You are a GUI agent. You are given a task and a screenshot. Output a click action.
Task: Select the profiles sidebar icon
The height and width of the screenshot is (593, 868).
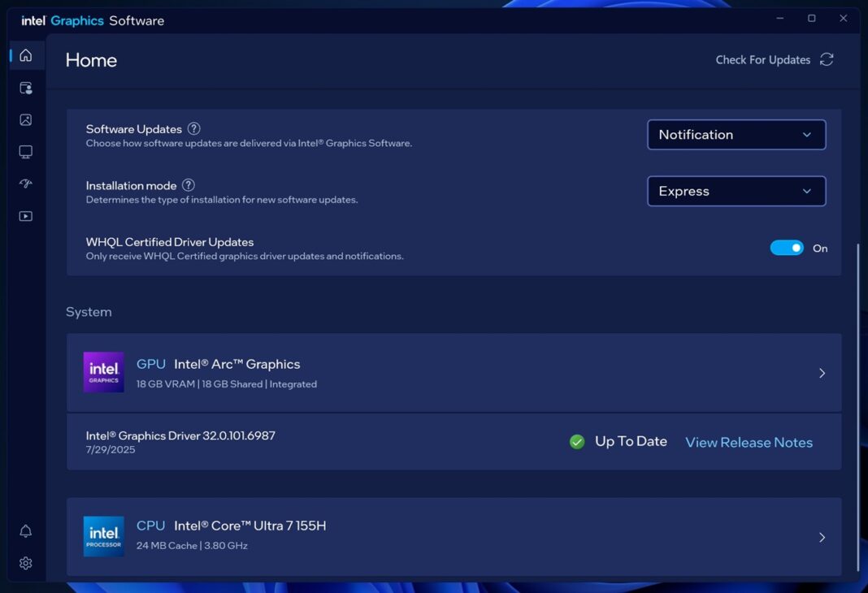click(x=25, y=87)
